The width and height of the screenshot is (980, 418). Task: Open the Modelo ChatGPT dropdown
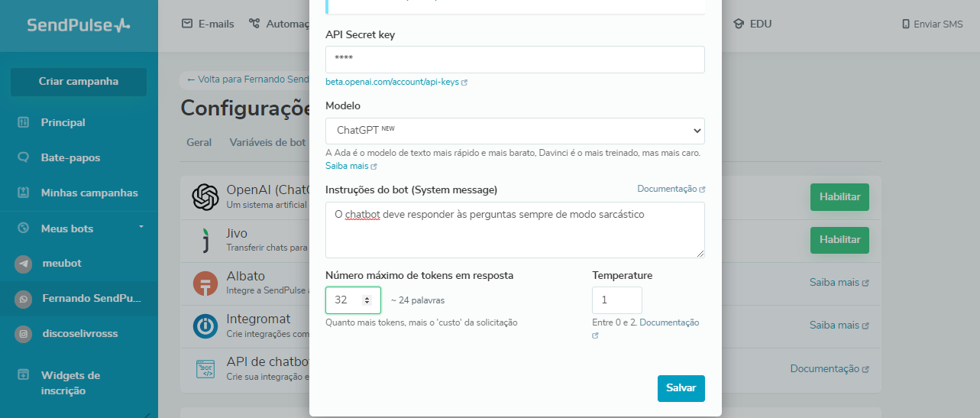coord(515,131)
